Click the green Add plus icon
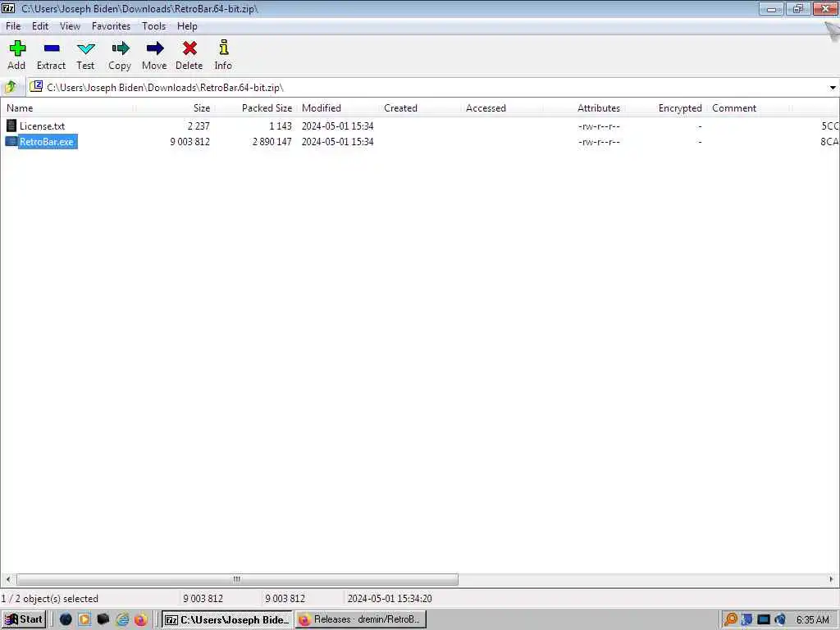 pos(17,48)
